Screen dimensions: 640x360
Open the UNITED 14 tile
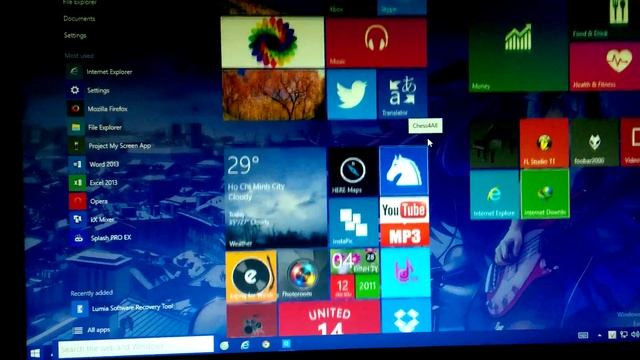click(329, 319)
